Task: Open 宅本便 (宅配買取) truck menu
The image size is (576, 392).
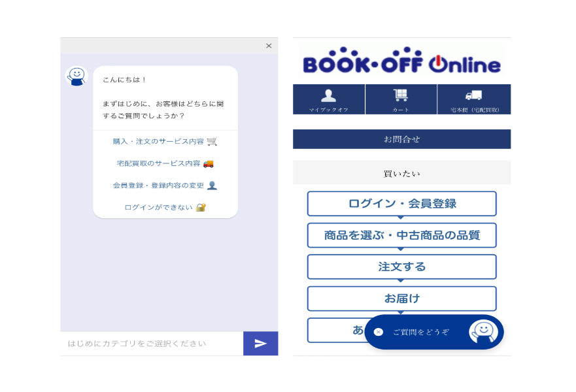Action: (x=474, y=99)
